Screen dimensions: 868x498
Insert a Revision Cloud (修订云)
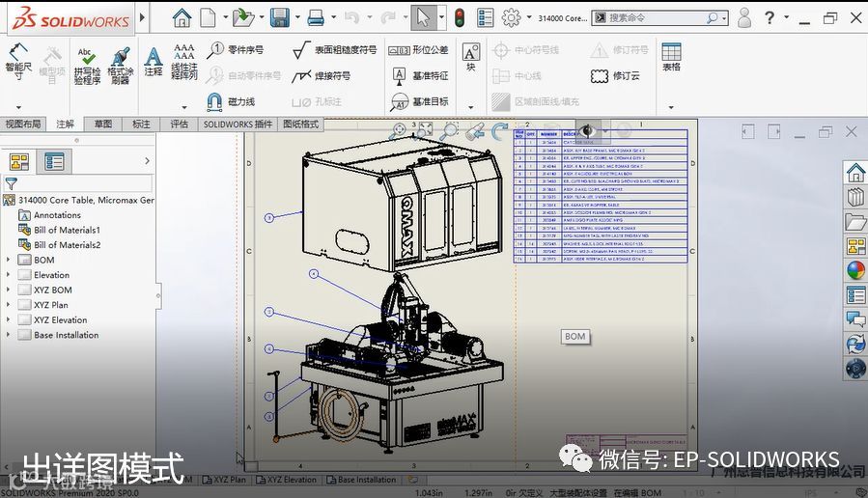(615, 76)
